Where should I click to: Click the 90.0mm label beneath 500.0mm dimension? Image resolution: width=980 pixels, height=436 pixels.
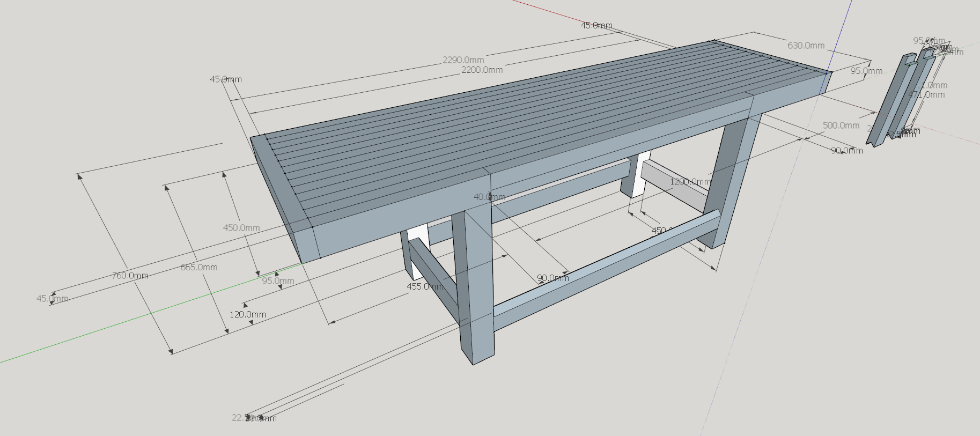(847, 151)
